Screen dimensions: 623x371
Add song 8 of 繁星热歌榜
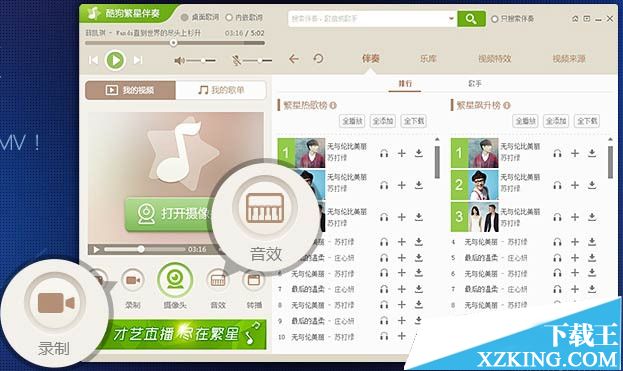(402, 305)
